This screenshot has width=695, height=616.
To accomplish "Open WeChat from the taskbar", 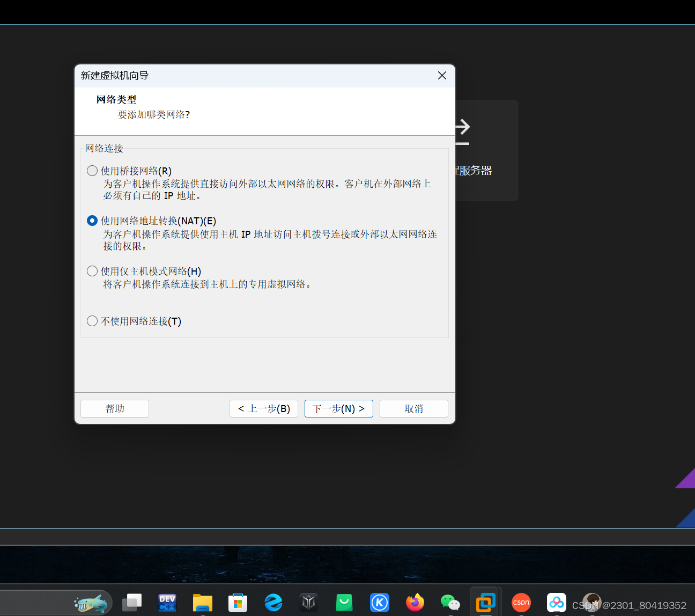I will [x=450, y=603].
